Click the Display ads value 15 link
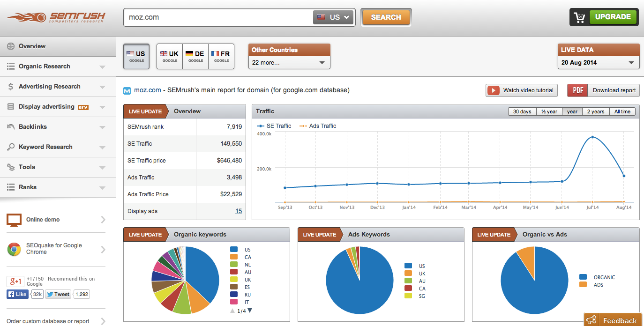The height and width of the screenshot is (326, 644). point(239,211)
